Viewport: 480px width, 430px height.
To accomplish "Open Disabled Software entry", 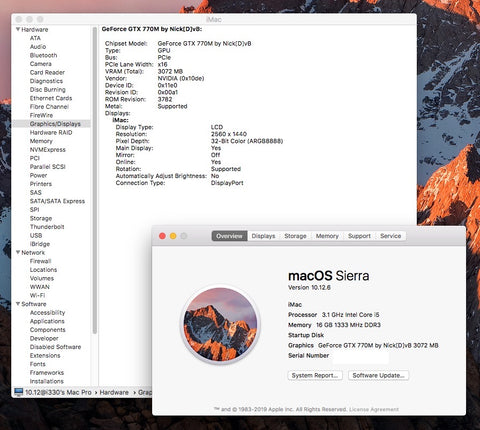I will (x=55, y=347).
